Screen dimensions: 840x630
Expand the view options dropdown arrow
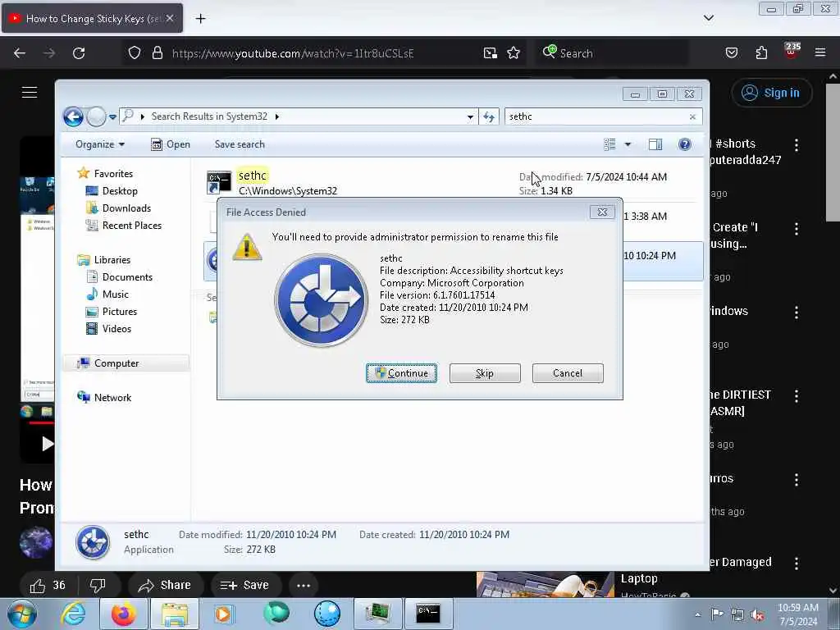click(628, 144)
